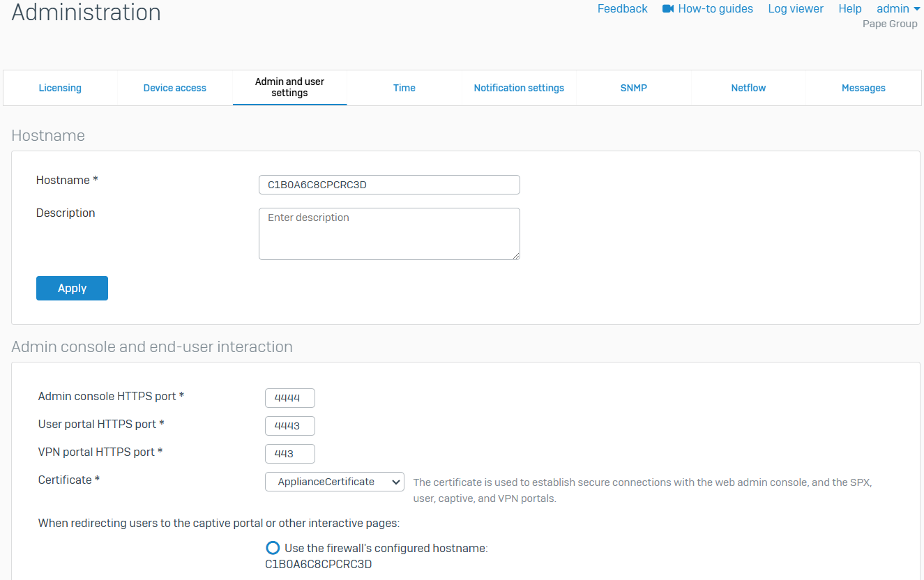Click into the Hostname input field
The width and height of the screenshot is (924, 580).
[x=389, y=185]
